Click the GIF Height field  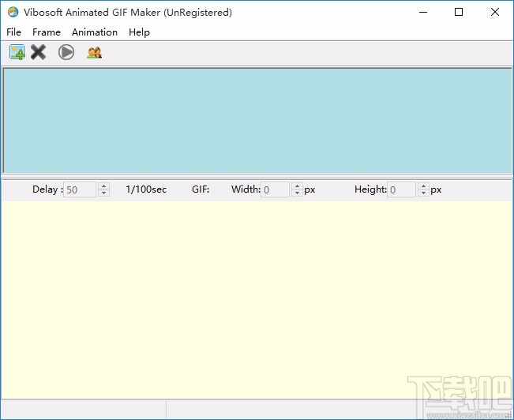[x=401, y=189]
